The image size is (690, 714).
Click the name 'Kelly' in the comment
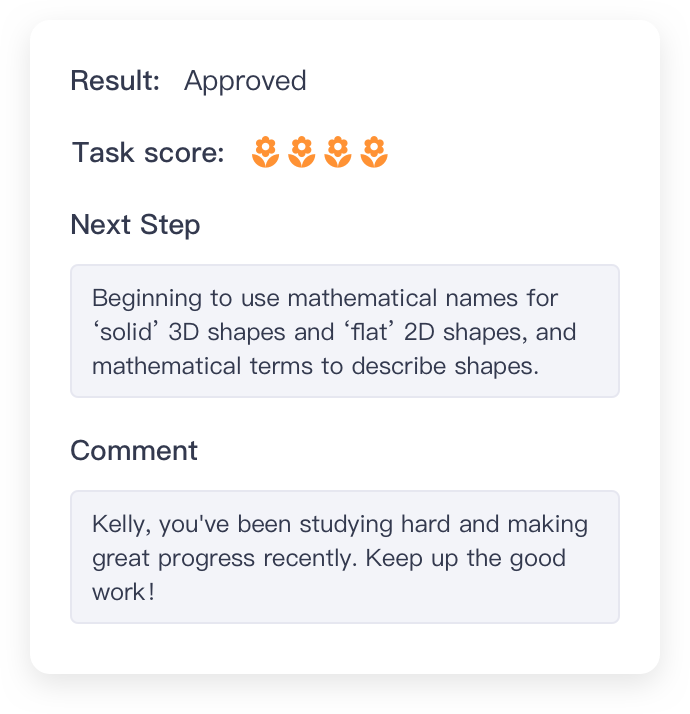(x=119, y=524)
